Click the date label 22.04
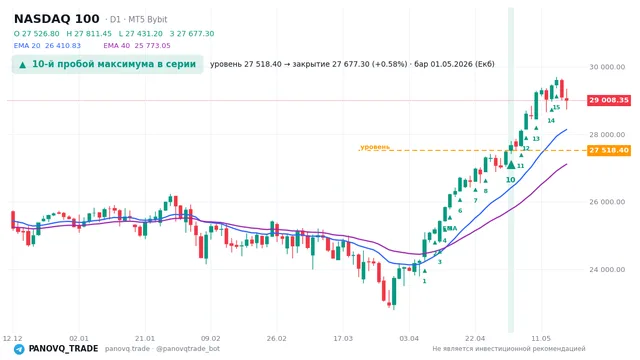 [x=475, y=338]
